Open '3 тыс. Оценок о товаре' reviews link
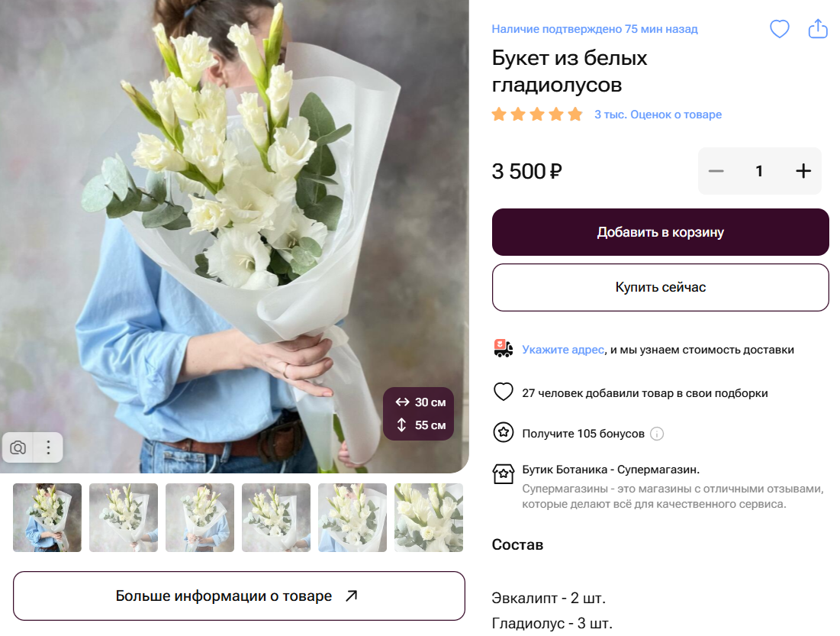 (x=658, y=114)
